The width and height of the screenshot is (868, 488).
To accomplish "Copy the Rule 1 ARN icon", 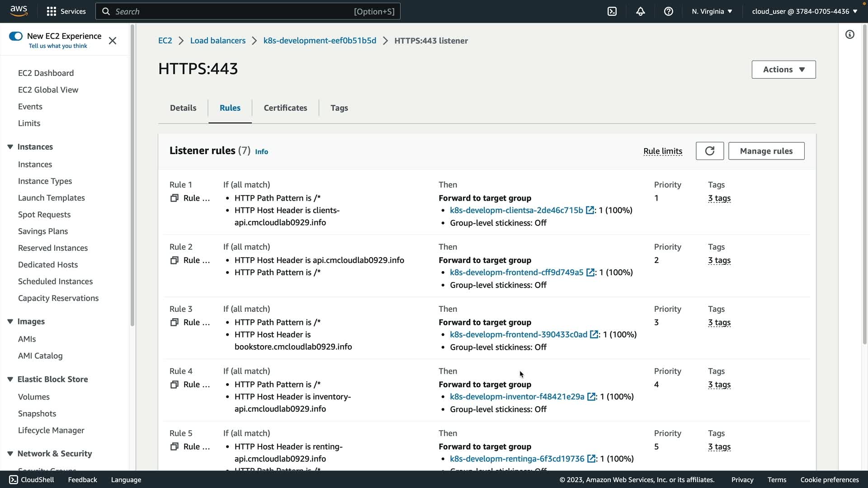I will point(174,198).
